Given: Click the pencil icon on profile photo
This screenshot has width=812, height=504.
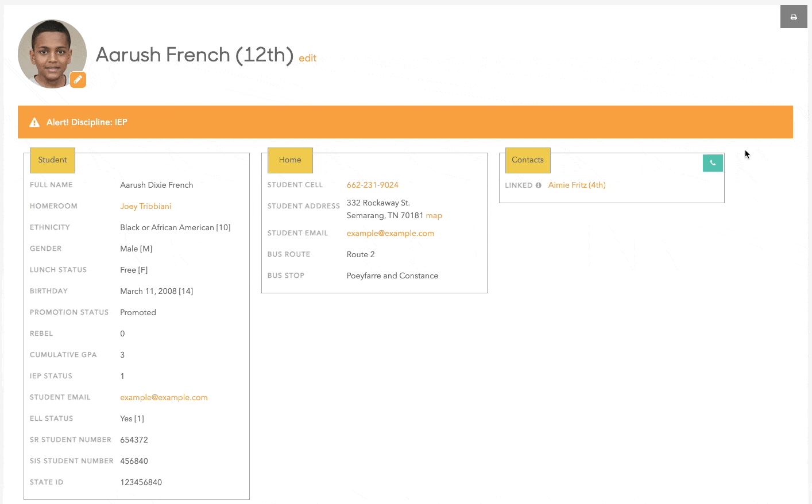Looking at the screenshot, I should coord(78,80).
